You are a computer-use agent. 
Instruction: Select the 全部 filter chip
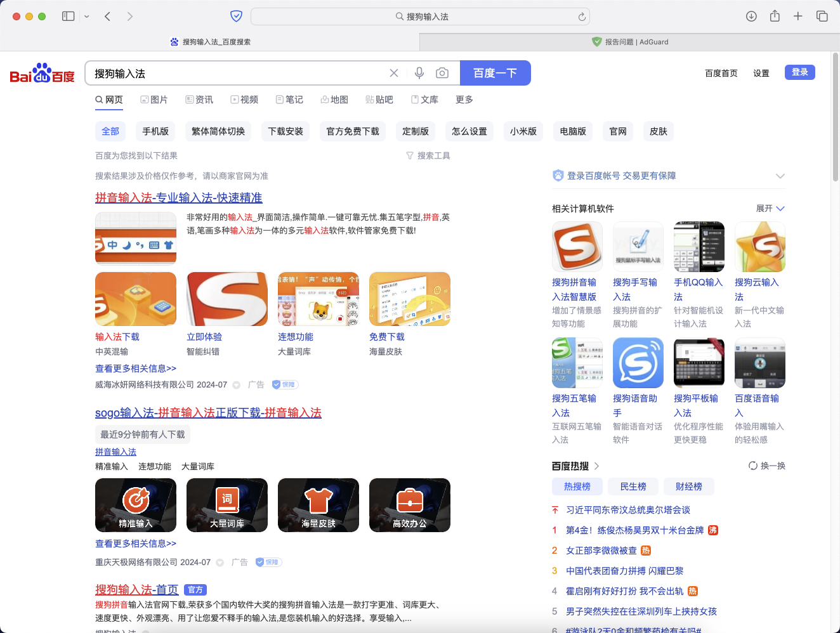coord(110,131)
